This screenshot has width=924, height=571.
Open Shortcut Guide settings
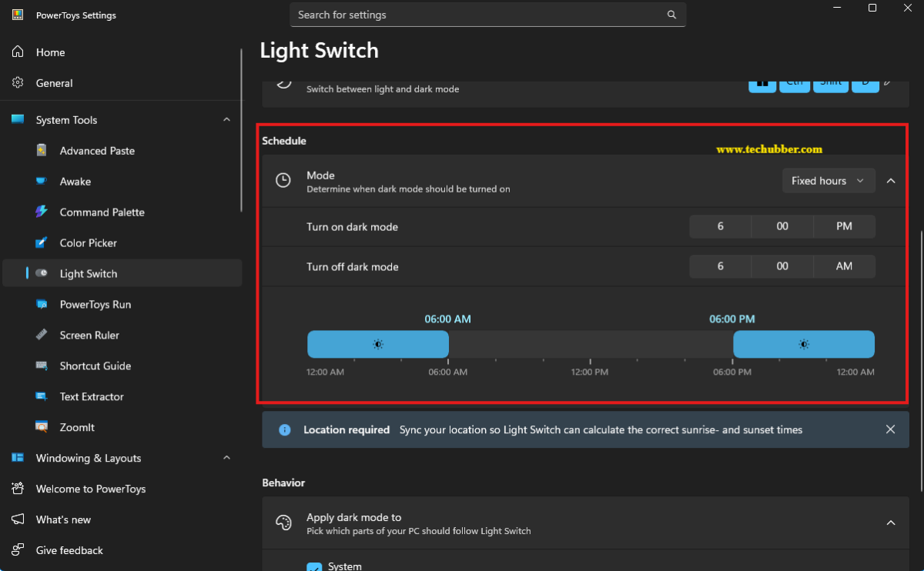click(x=122, y=366)
